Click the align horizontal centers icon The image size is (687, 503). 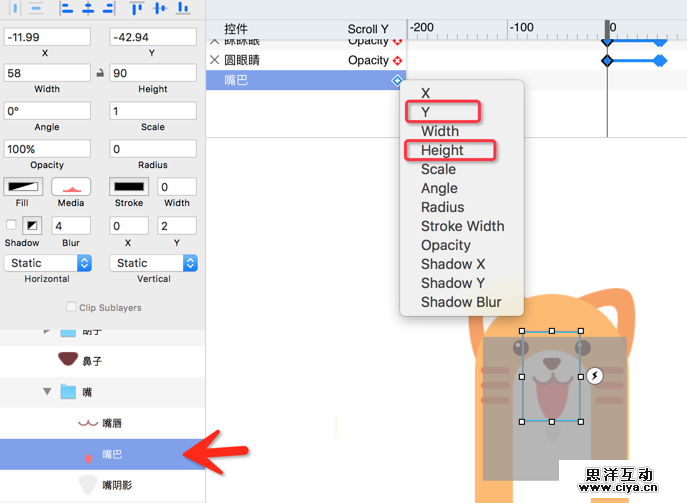88,8
